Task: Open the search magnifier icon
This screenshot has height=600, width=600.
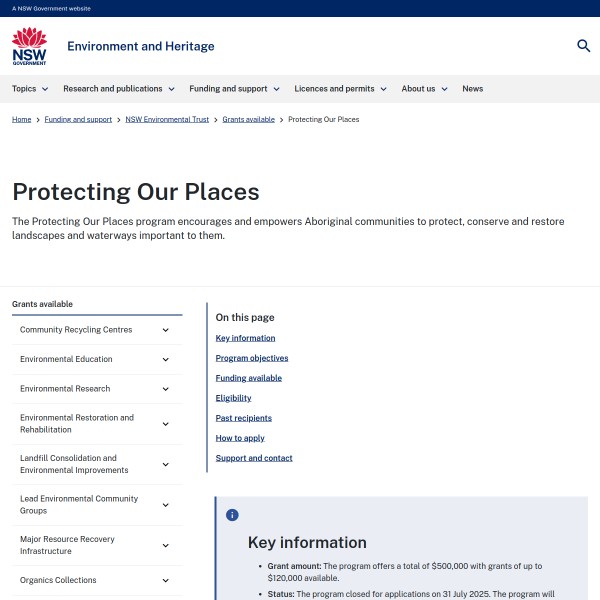Action: [584, 46]
